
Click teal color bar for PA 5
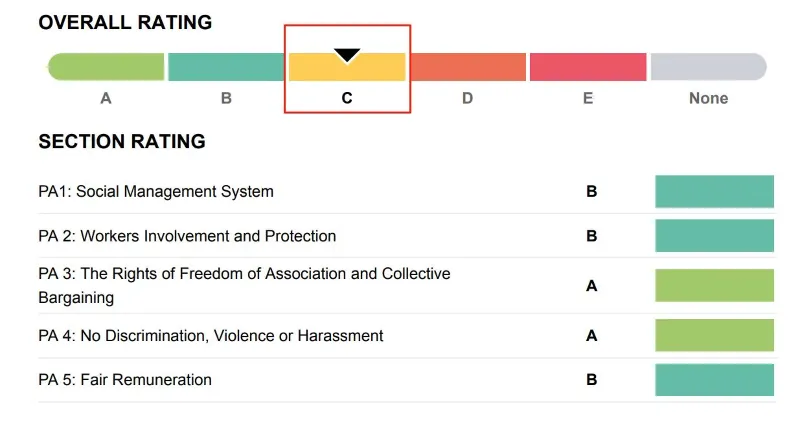tap(714, 380)
